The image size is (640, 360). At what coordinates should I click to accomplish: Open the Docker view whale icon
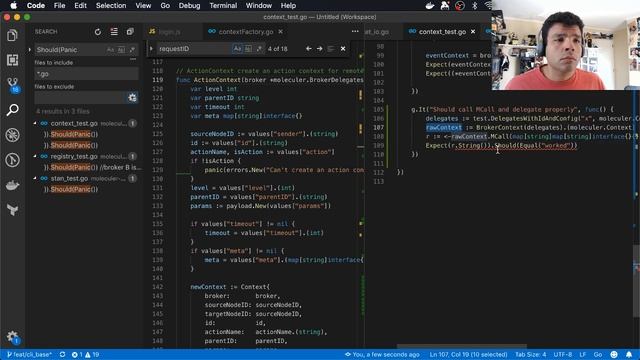pos(13,185)
